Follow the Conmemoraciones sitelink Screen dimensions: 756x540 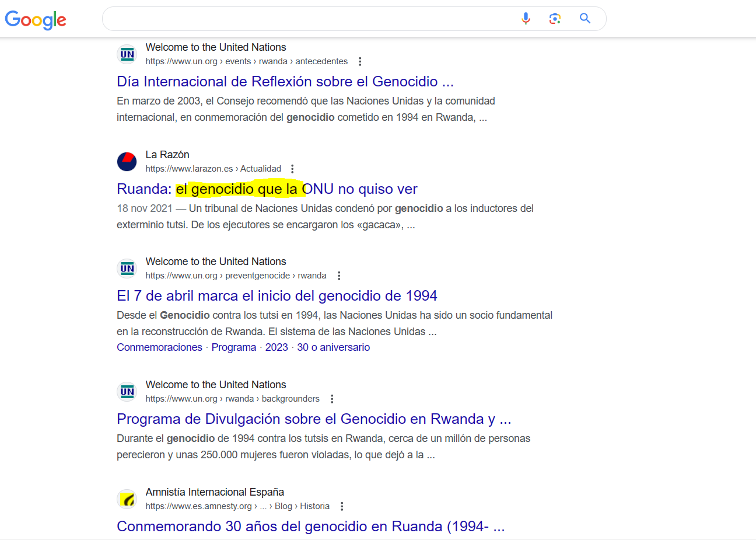point(159,347)
